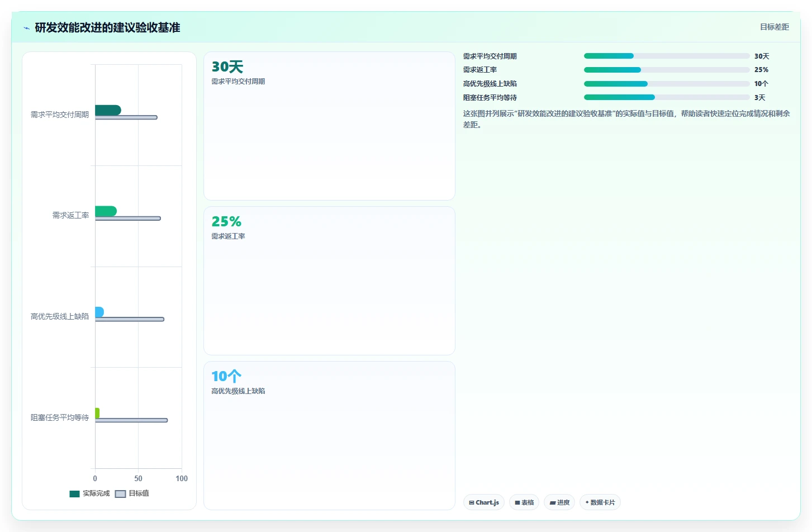The width and height of the screenshot is (812, 532).
Task: Click the lime 阻塞任务平均等待 actual bar
Action: click(97, 413)
